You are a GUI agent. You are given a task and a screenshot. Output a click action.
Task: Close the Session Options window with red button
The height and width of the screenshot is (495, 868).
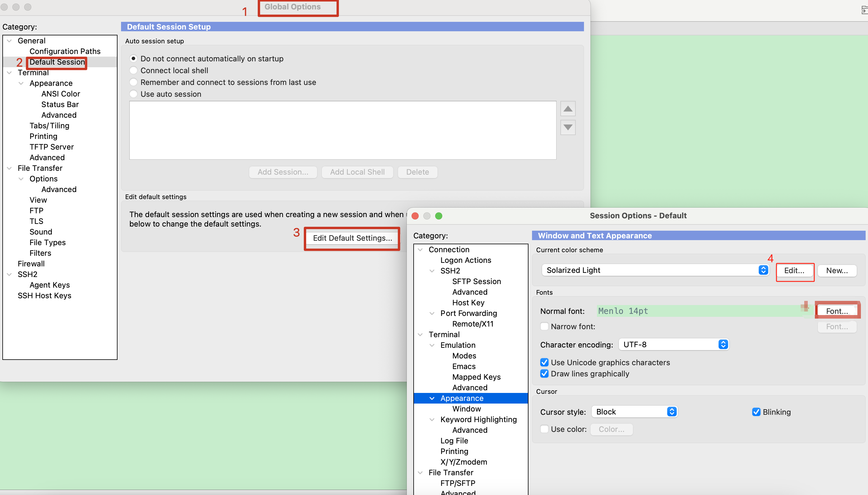pyautogui.click(x=415, y=216)
